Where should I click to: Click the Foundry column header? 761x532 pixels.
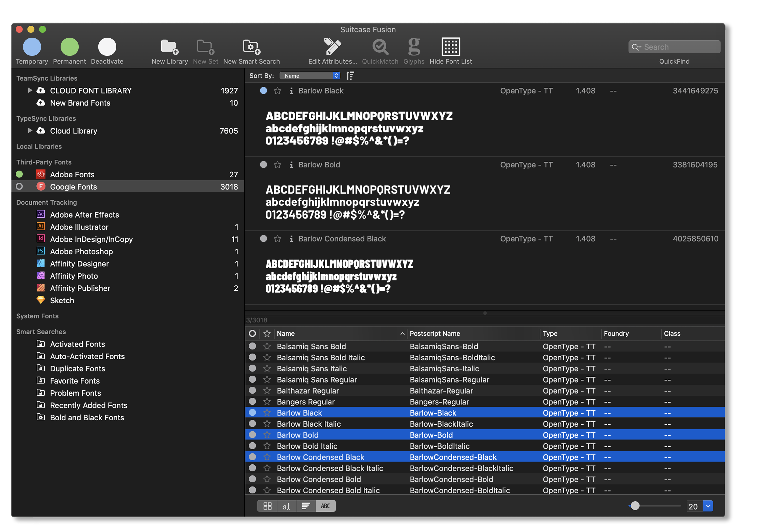pos(616,334)
